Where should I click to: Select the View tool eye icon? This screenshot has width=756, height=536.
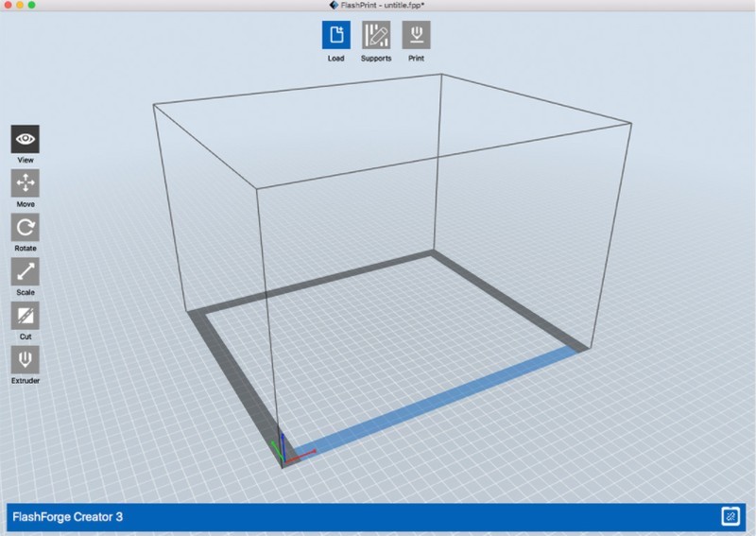tap(26, 139)
